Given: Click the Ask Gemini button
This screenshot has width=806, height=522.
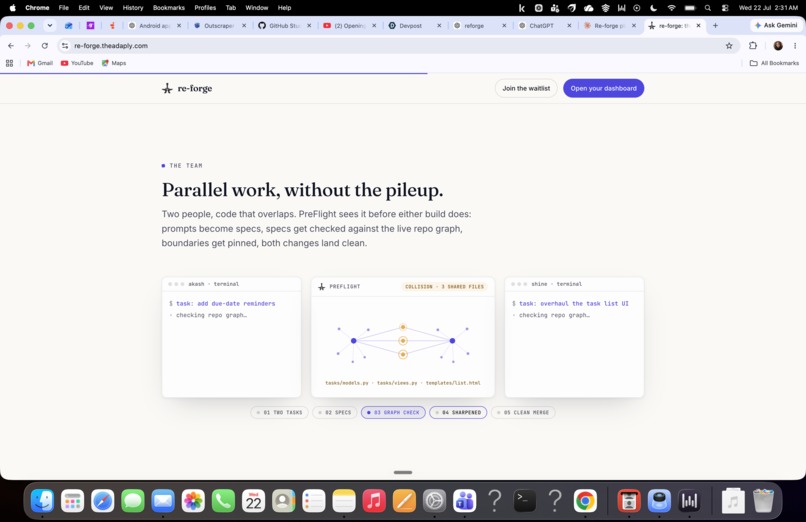Looking at the screenshot, I should (x=776, y=25).
